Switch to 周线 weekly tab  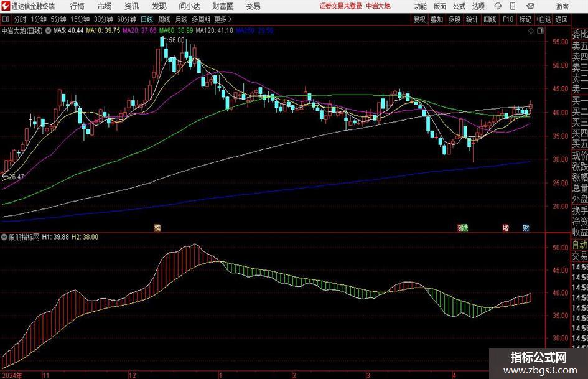coord(164,19)
